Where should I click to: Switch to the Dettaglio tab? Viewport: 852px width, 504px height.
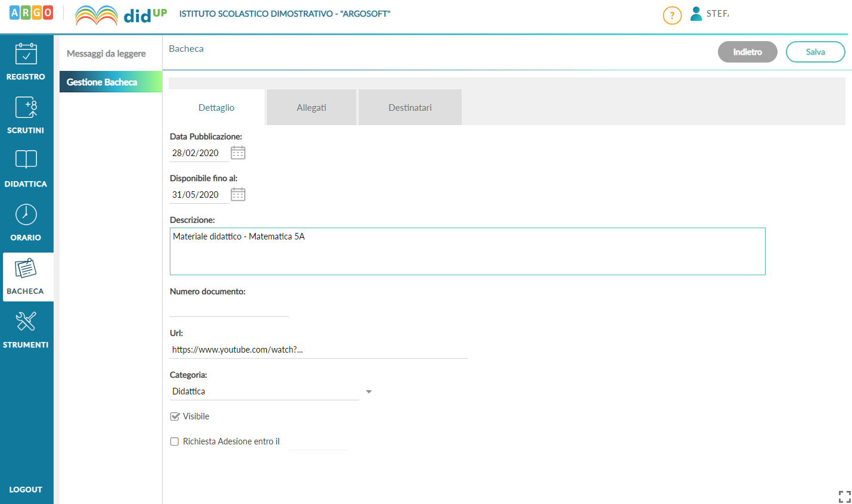coord(216,107)
